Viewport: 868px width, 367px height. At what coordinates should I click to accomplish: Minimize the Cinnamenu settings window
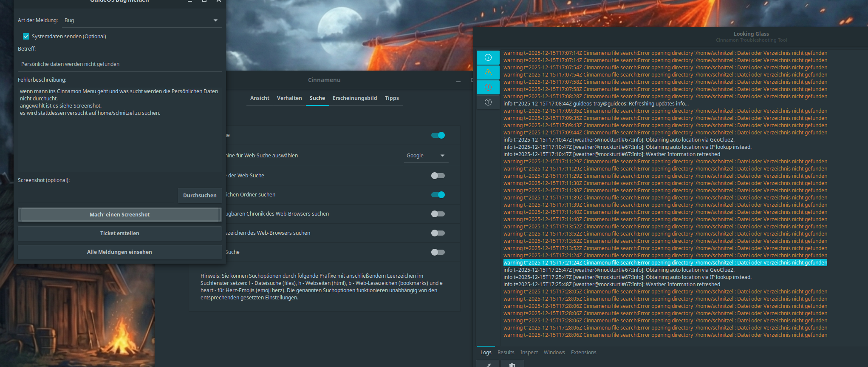pos(458,80)
